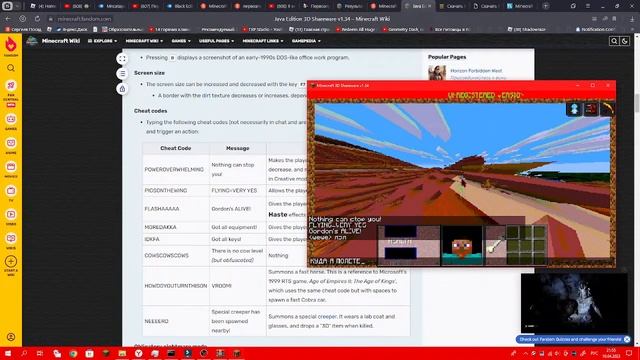This screenshot has width=640, height=360.
Task: Click the address bar showing minecraft.fandom.com
Action: (x=84, y=19)
